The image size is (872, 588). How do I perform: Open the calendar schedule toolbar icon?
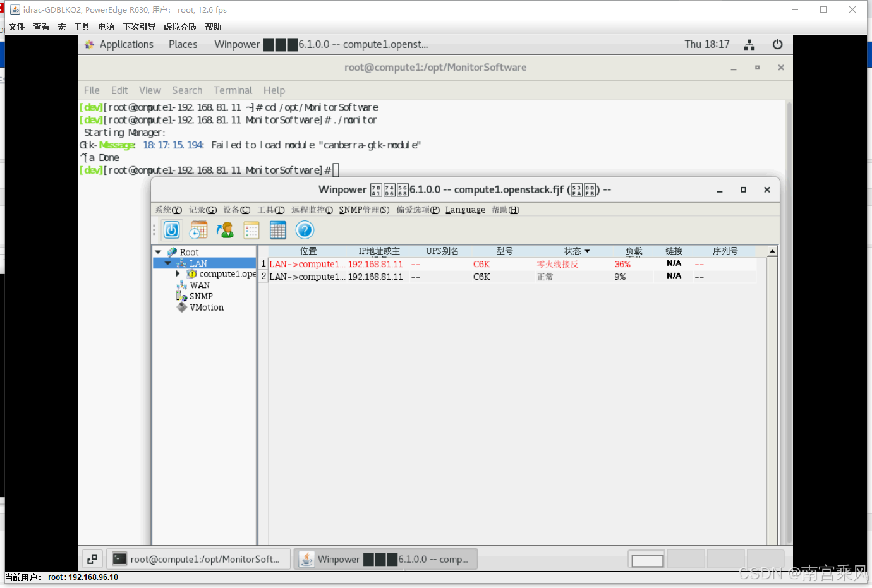[x=198, y=230]
